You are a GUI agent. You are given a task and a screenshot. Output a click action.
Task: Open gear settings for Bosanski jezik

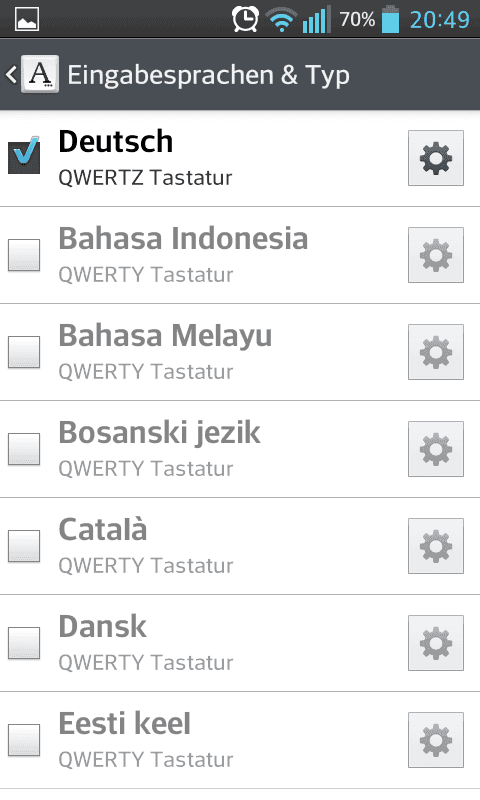436,449
